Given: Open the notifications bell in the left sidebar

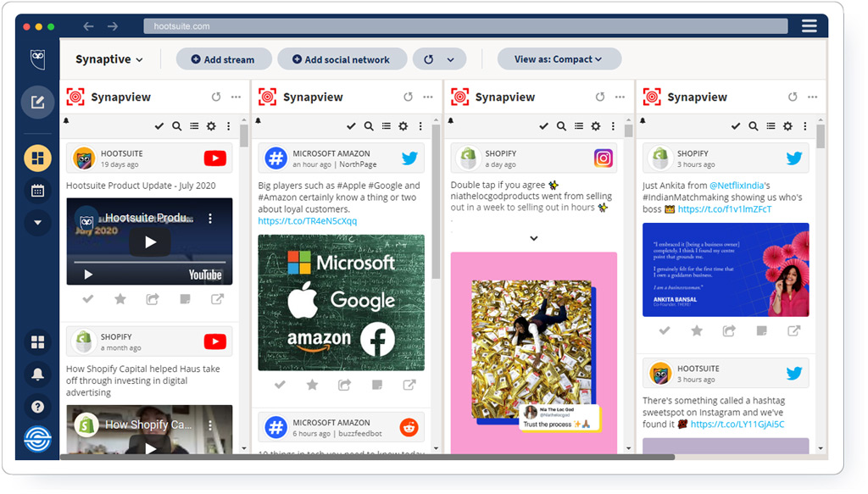Looking at the screenshot, I should point(37,375).
